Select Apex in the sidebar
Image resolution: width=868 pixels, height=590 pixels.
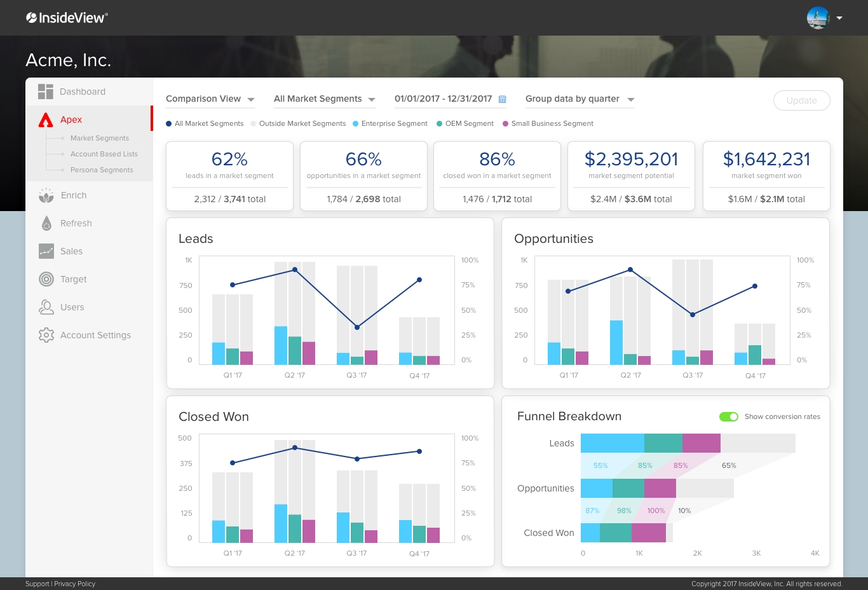pos(71,120)
